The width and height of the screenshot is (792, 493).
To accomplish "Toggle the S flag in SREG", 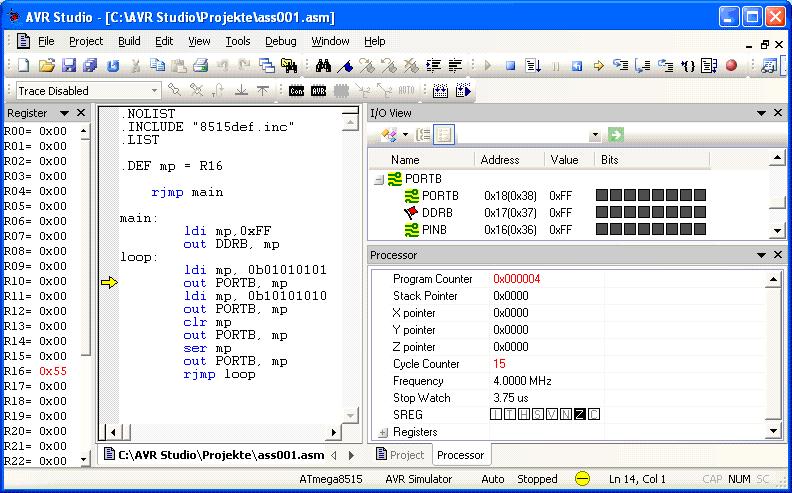I will pos(538,415).
